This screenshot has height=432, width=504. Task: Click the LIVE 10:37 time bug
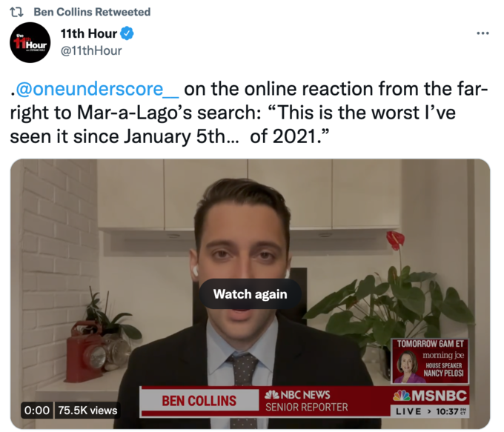point(430,411)
